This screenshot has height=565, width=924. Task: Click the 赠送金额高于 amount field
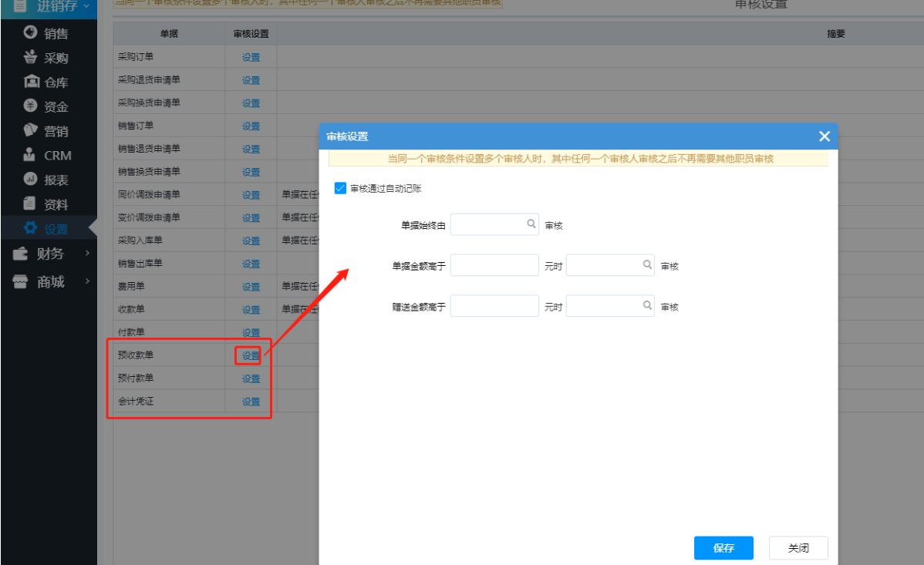pos(494,306)
